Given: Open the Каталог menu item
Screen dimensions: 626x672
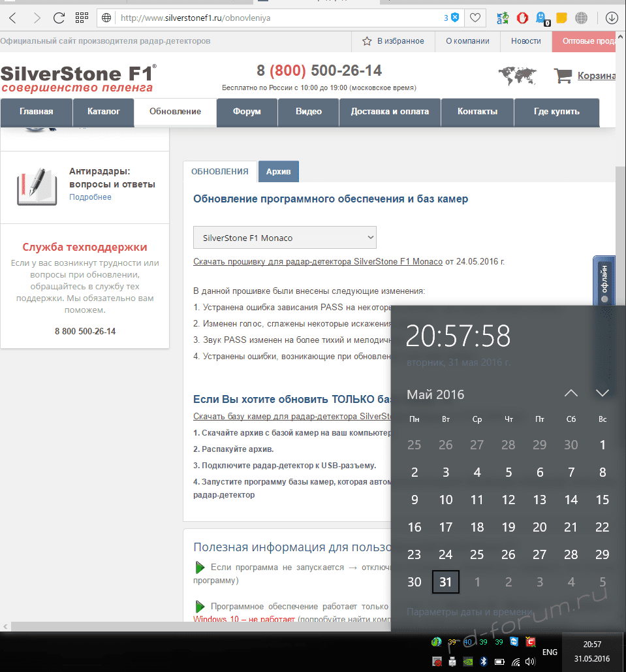Looking at the screenshot, I should tap(104, 112).
